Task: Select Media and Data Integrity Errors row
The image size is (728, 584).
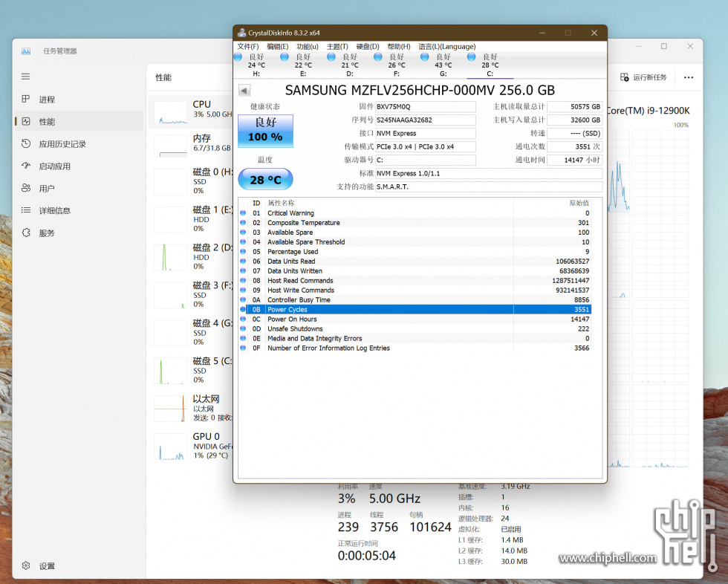Action: point(415,338)
